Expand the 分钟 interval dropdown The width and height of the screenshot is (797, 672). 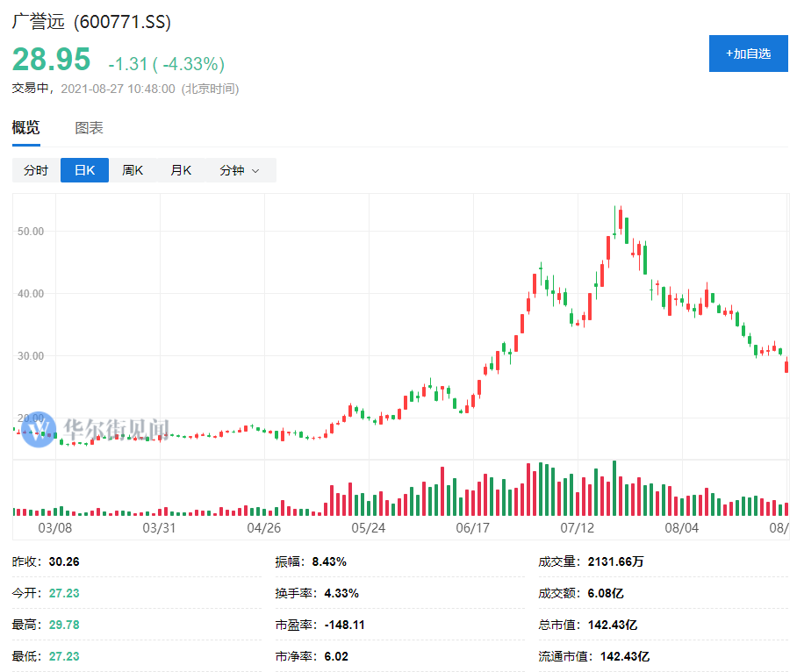pyautogui.click(x=241, y=170)
